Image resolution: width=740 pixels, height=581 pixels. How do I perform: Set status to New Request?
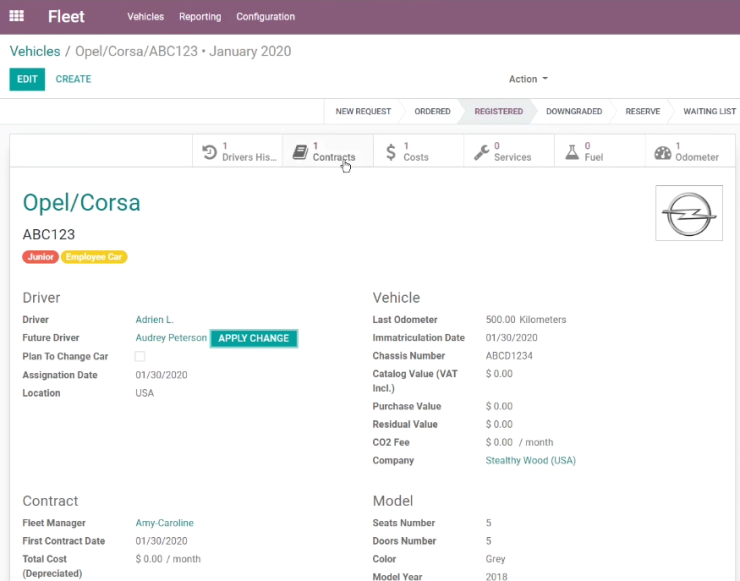[363, 111]
